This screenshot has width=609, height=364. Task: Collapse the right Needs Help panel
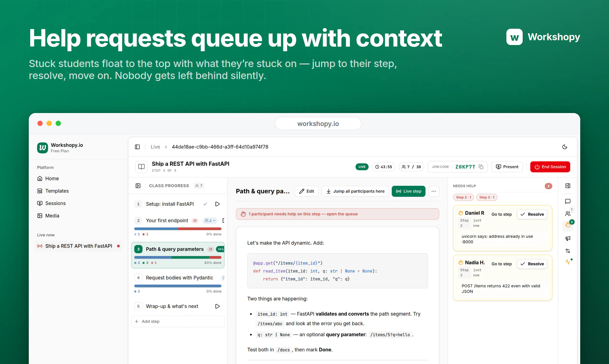tap(568, 186)
